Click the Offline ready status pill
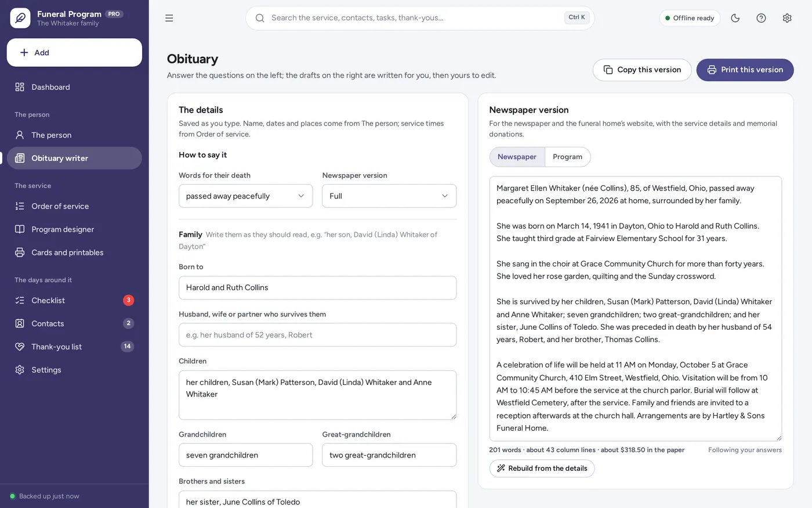The height and width of the screenshot is (508, 812). coord(690,18)
